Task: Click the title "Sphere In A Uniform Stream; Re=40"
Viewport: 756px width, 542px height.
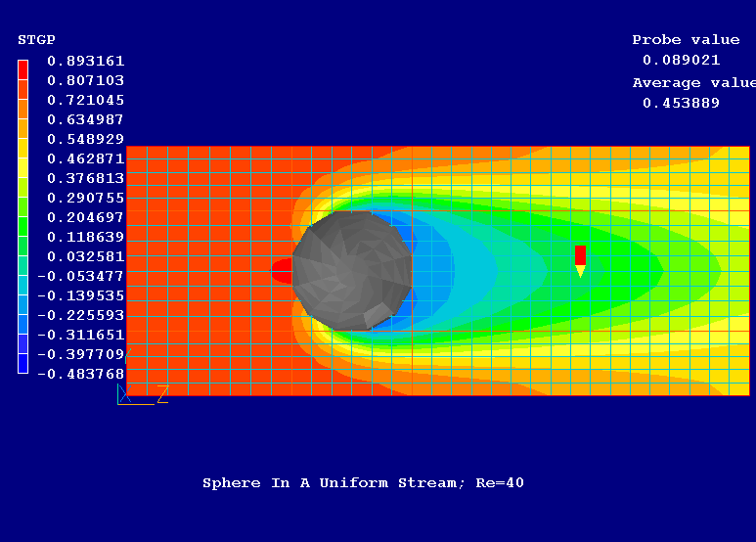Action: 363,483
